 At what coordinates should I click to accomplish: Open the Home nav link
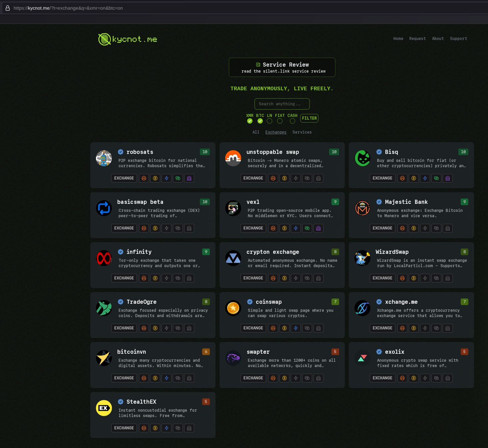pos(398,39)
